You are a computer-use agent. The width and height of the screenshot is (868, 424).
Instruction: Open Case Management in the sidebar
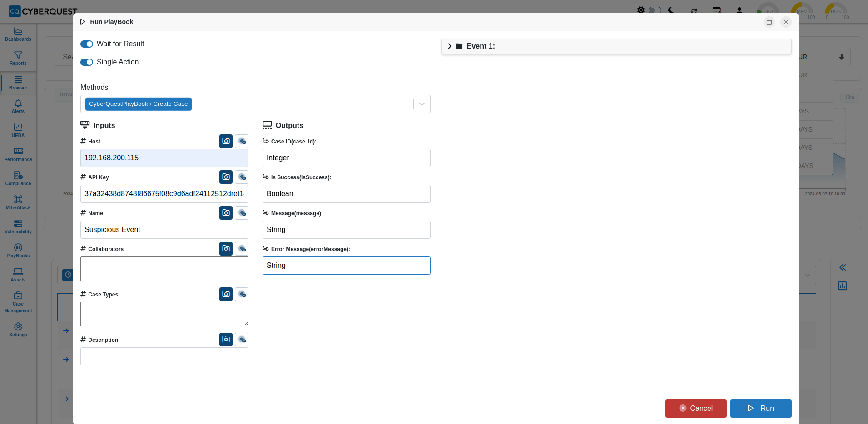[x=18, y=302]
